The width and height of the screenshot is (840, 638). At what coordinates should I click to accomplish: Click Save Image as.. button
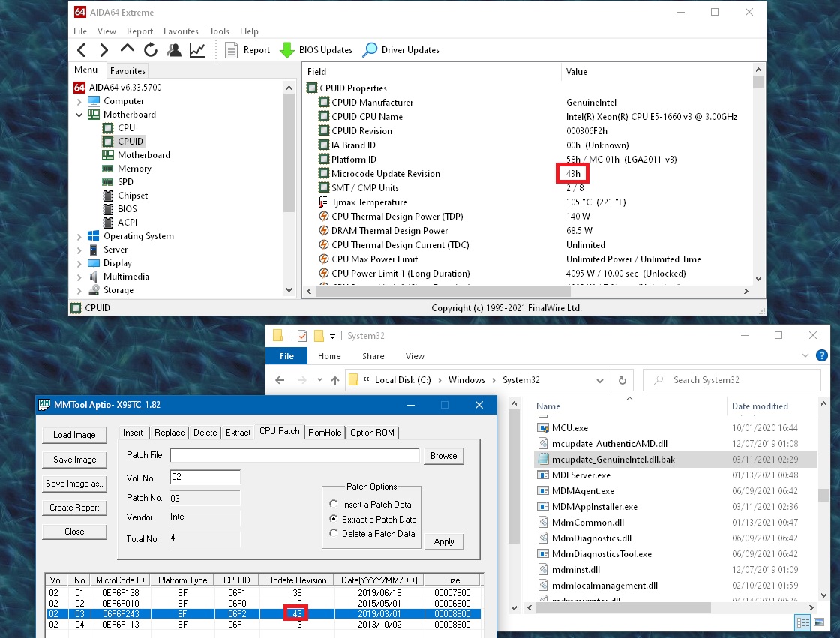pyautogui.click(x=74, y=484)
